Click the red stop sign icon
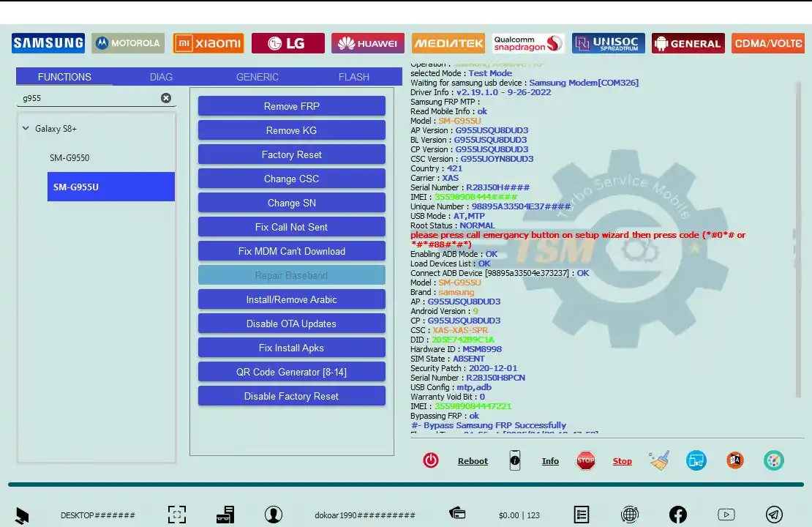Viewport: 812px width, 527px height. pyautogui.click(x=586, y=460)
